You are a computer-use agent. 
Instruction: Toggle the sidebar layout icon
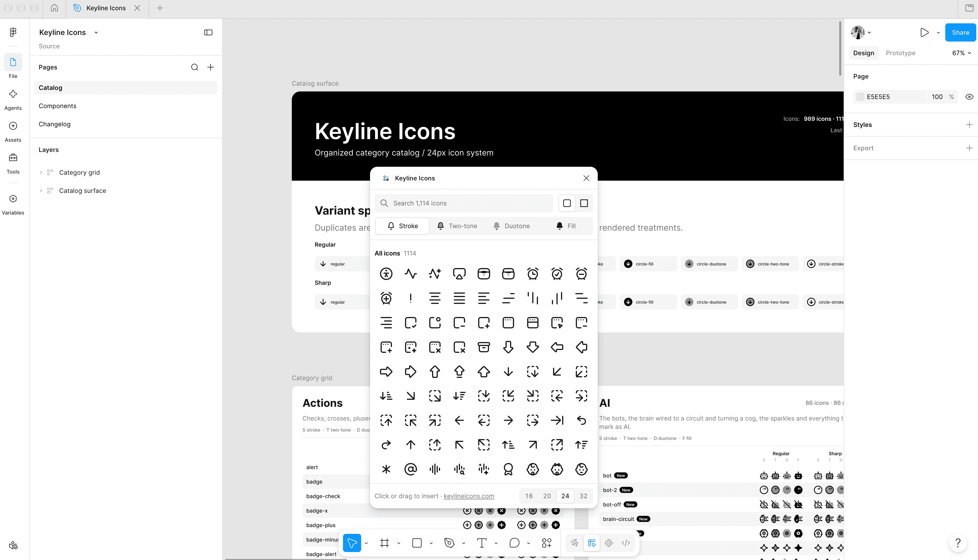click(208, 32)
